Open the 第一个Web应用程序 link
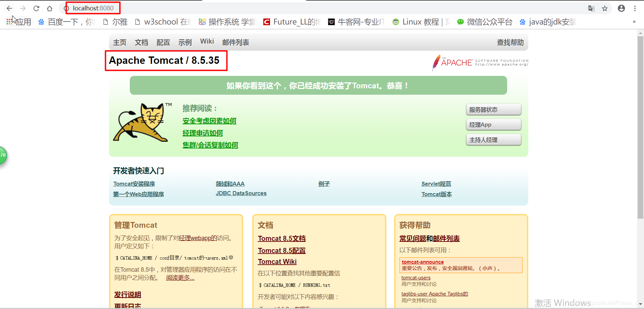 tap(139, 194)
